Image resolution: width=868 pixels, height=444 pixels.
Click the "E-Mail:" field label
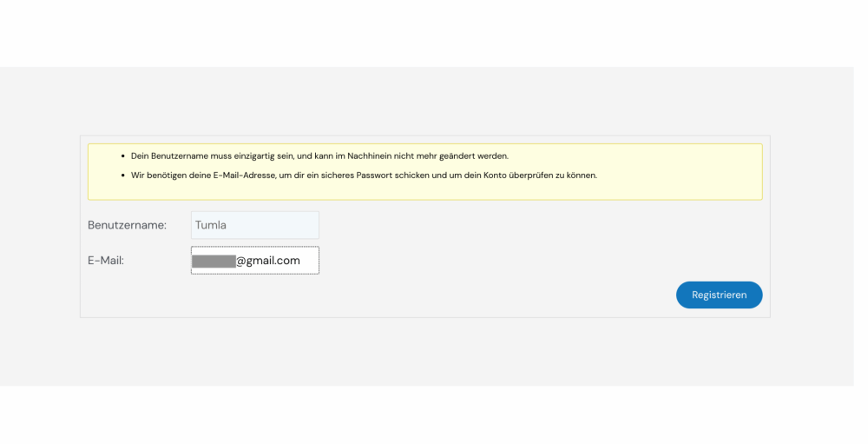coord(106,261)
